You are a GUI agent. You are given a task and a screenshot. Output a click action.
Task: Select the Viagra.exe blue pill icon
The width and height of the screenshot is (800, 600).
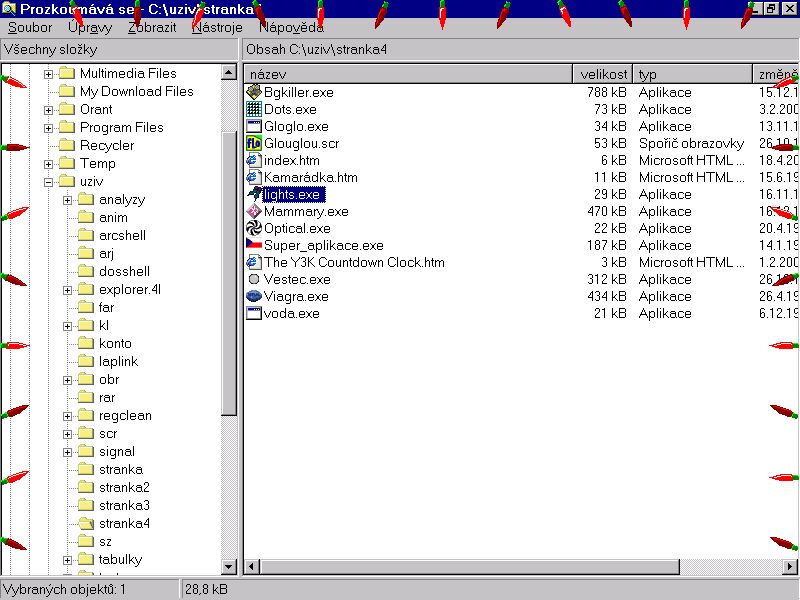click(254, 296)
